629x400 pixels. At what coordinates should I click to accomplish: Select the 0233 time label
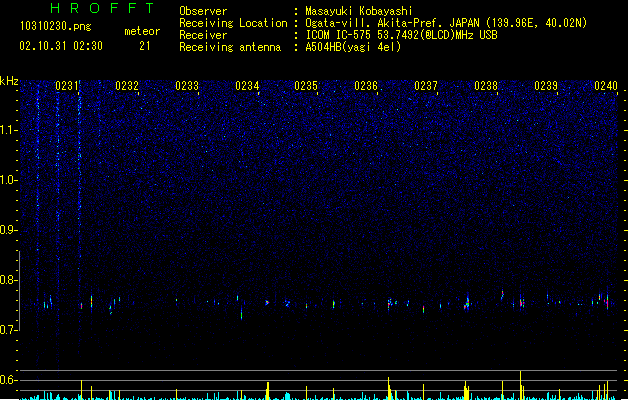tap(187, 86)
